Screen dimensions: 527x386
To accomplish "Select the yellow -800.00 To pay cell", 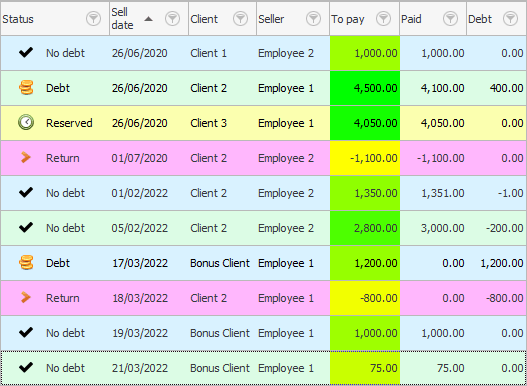I will [365, 298].
